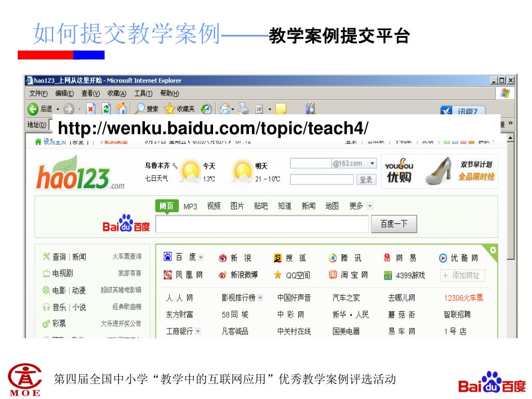Viewport: 532px width, 399px height.
Task: Open 4399游戏 site link
Action: tap(404, 275)
